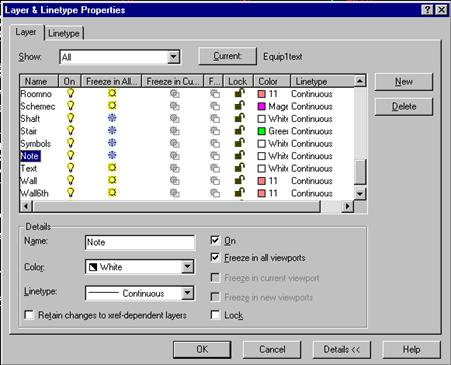
Task: Confirm with the OK button
Action: click(x=202, y=349)
